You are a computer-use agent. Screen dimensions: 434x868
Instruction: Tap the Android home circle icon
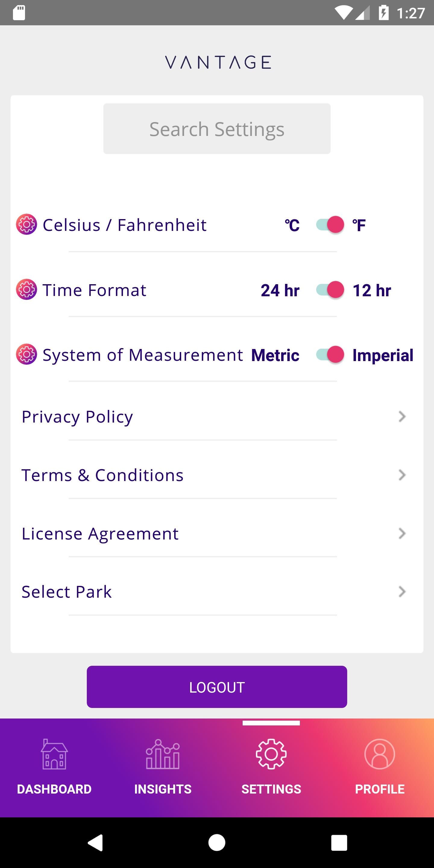click(217, 843)
